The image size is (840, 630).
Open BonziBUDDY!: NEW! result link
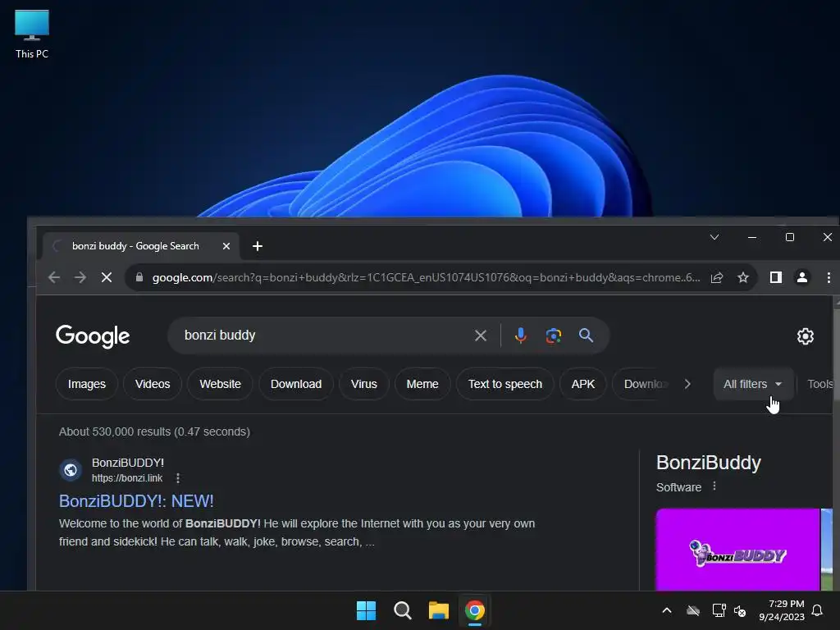[x=136, y=501]
